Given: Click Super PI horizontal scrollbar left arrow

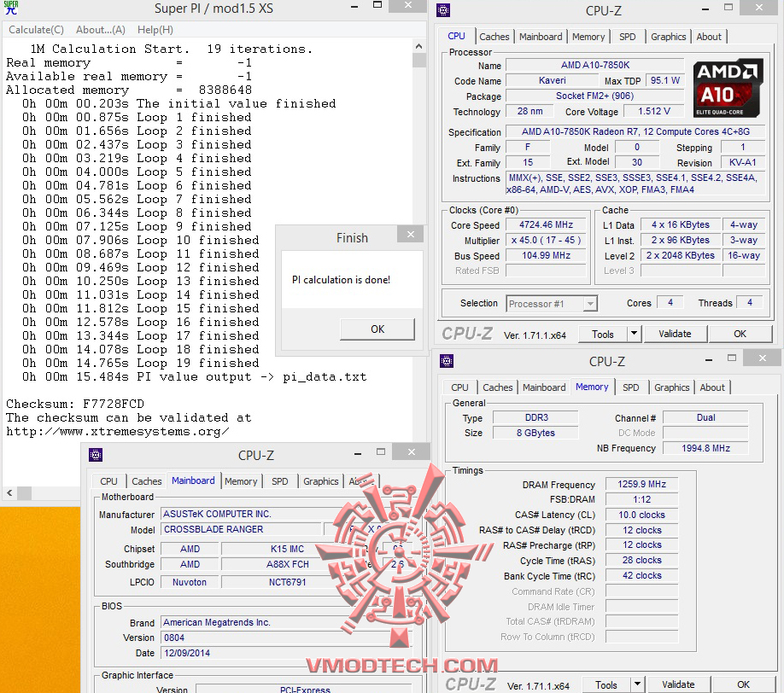Looking at the screenshot, I should coord(9,493).
